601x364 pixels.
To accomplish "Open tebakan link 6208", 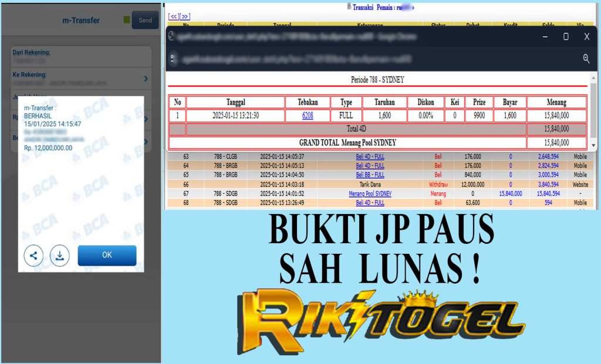I will pos(308,115).
